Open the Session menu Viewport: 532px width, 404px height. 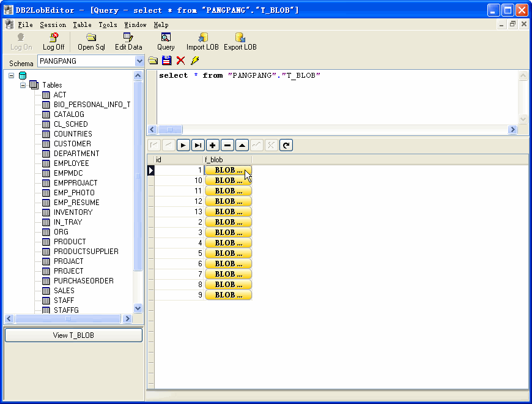coord(53,24)
